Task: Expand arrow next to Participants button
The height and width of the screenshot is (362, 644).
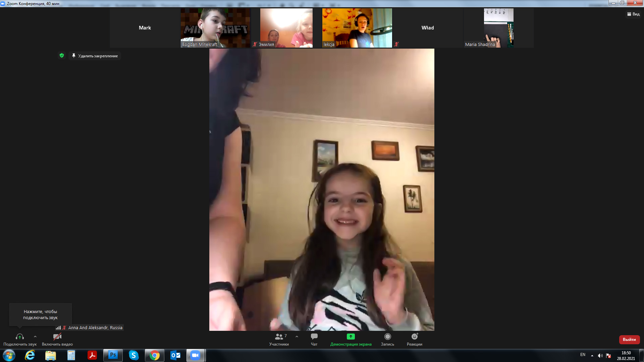Action: pyautogui.click(x=297, y=337)
